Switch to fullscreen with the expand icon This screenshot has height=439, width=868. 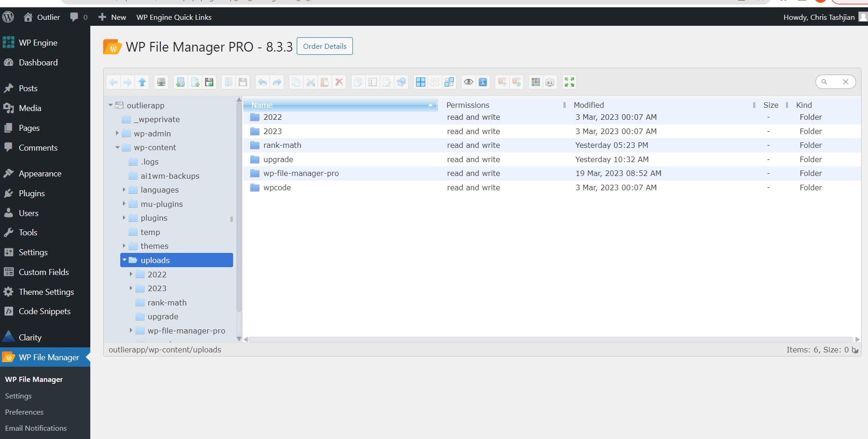(569, 82)
